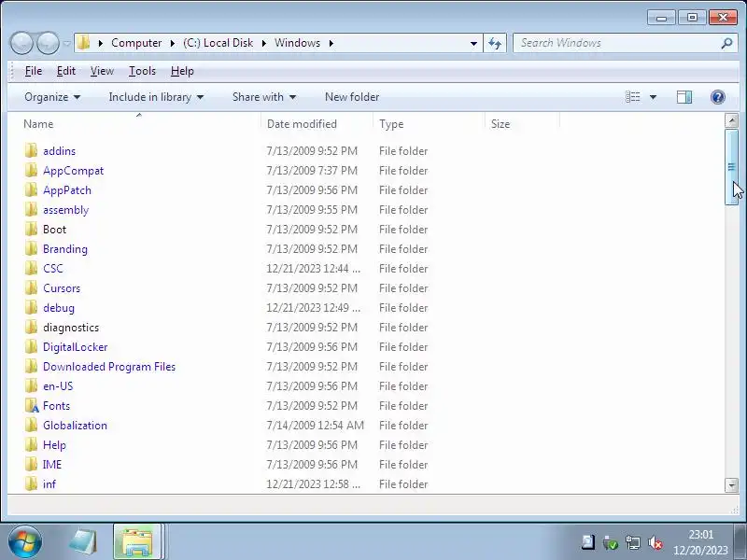Viewport: 747px width, 560px height.
Task: Select the Fonts folder icon
Action: pos(32,406)
